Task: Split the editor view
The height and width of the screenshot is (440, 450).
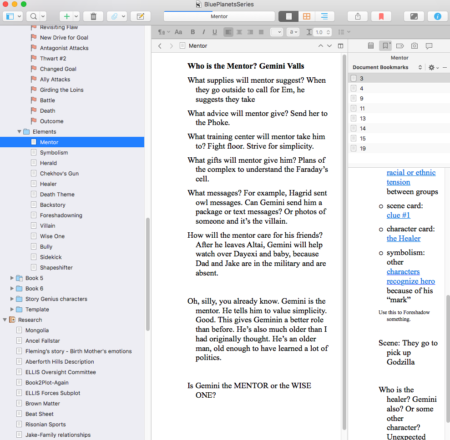Action: (x=340, y=46)
